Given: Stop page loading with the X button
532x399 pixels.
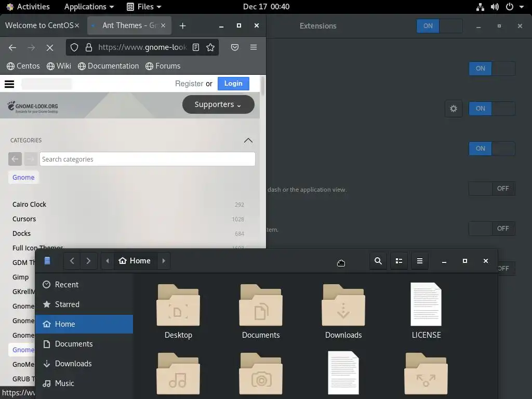Looking at the screenshot, I should pyautogui.click(x=49, y=47).
